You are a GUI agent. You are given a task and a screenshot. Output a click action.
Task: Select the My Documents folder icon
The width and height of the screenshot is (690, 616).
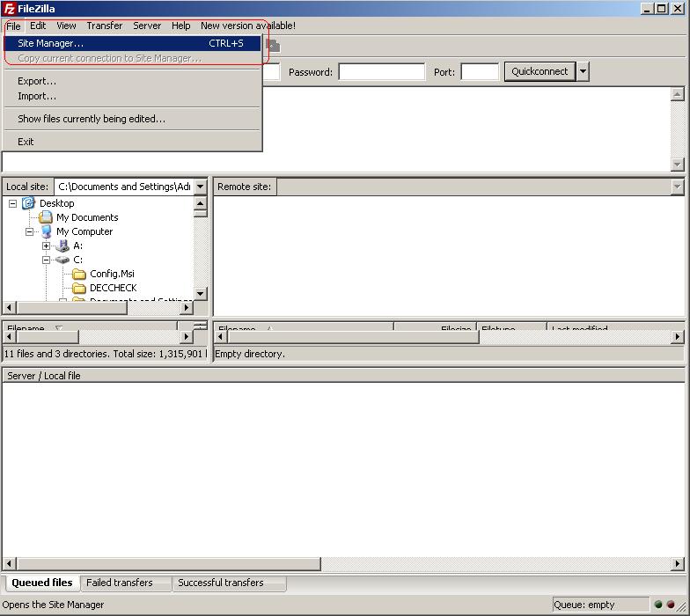point(46,216)
